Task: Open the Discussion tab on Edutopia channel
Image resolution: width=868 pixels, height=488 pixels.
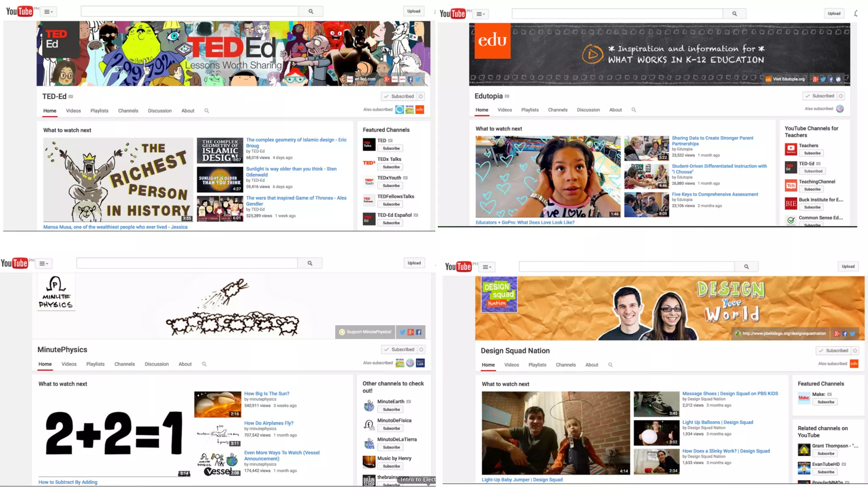Action: [588, 110]
